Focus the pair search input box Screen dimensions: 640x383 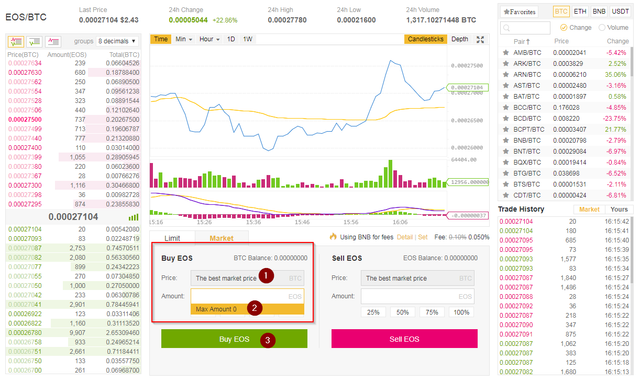(525, 28)
